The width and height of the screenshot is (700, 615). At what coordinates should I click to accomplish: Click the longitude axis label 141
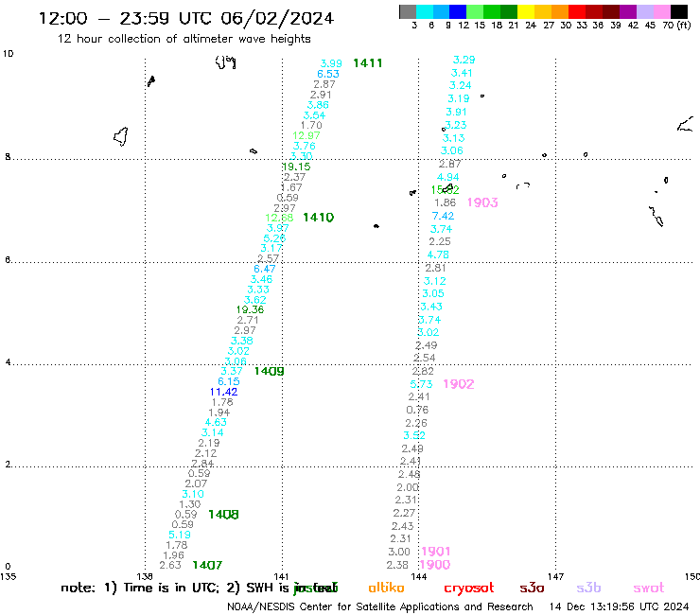[x=281, y=576]
